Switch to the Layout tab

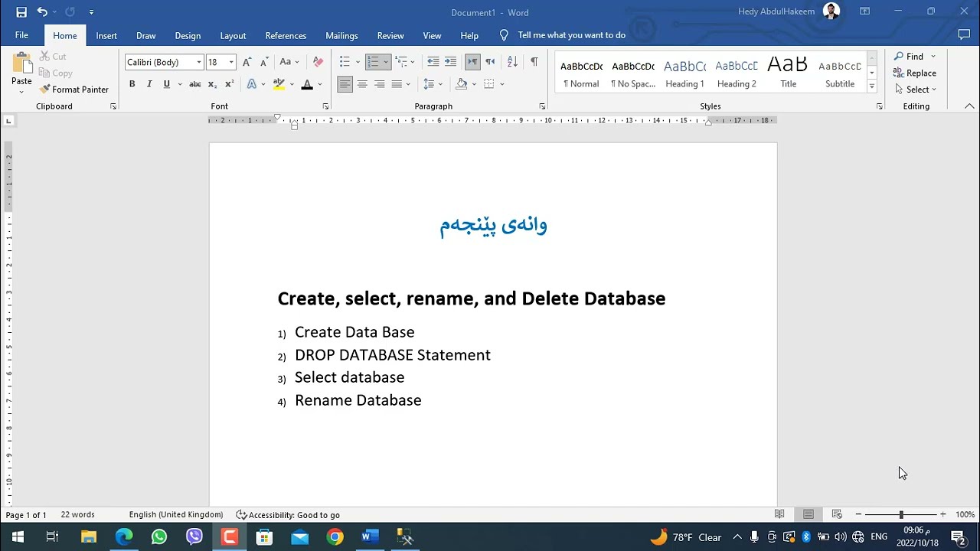[x=233, y=35]
